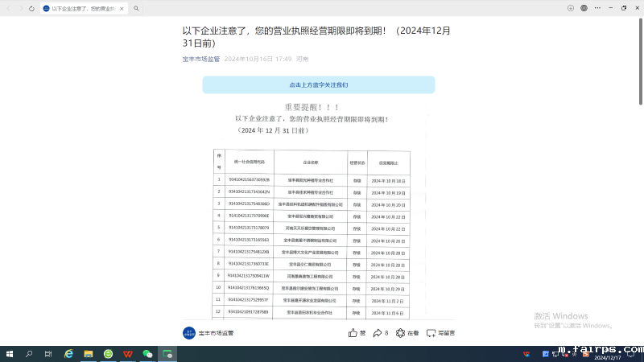Share the article via the arrow icon

(380, 333)
